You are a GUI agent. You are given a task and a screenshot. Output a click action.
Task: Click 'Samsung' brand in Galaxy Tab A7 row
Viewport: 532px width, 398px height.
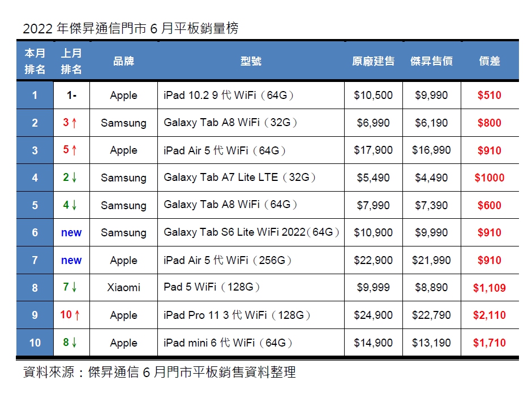click(123, 178)
